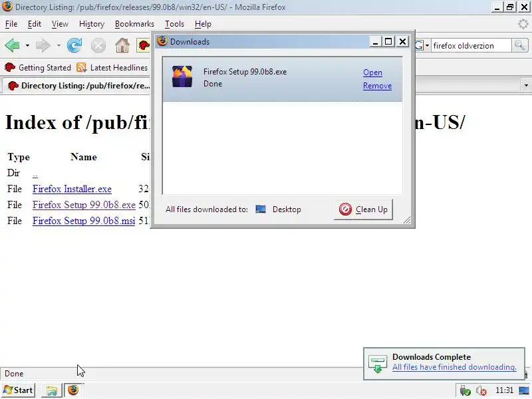Click the Firefox icon in Downloads title bar

pos(162,41)
